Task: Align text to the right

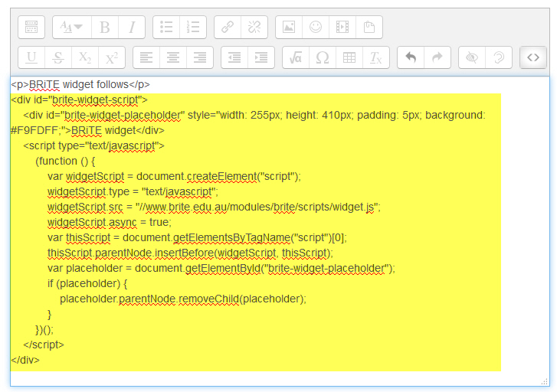Action: tap(200, 57)
